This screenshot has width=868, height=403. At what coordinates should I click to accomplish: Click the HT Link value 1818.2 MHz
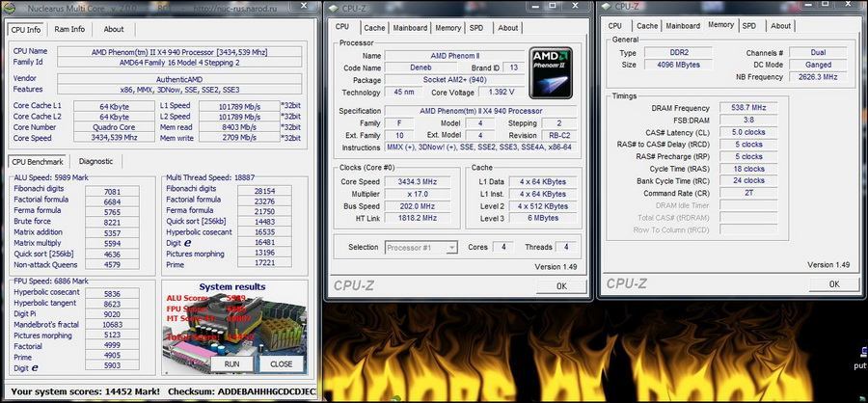(418, 219)
